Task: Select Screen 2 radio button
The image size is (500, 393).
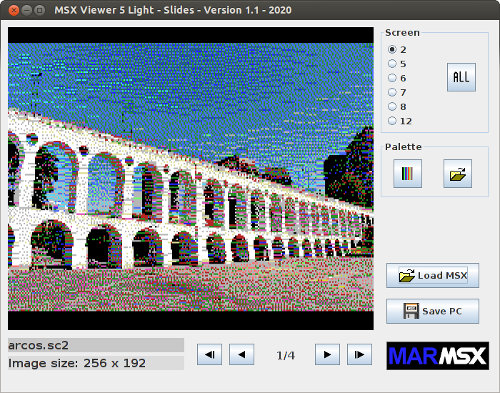Action: coord(393,49)
